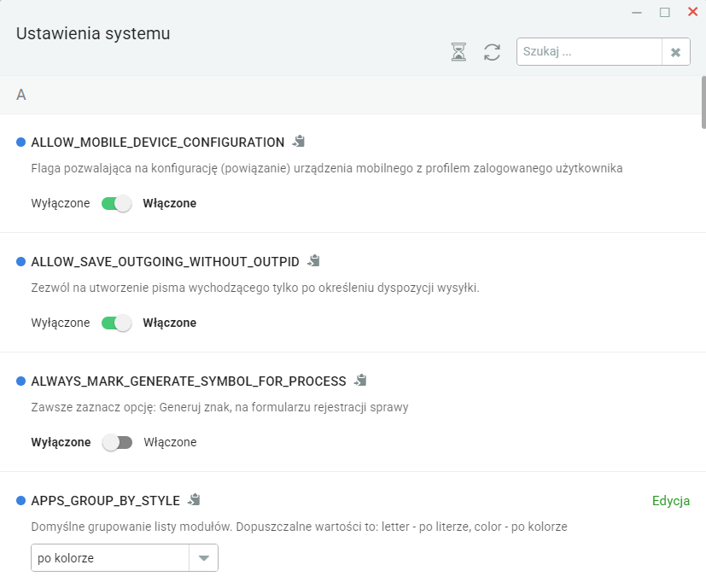Image resolution: width=706 pixels, height=588 pixels.
Task: Click blue dot beside ALLOW_SAVE_OUTGOING_WITHOUT_OUTPID
Action: [x=20, y=262]
